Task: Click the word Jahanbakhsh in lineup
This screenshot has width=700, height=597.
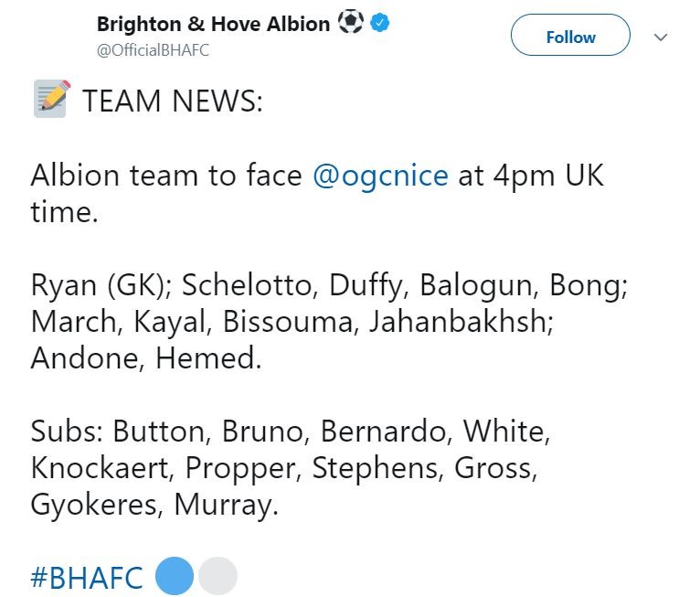Action: [459, 322]
